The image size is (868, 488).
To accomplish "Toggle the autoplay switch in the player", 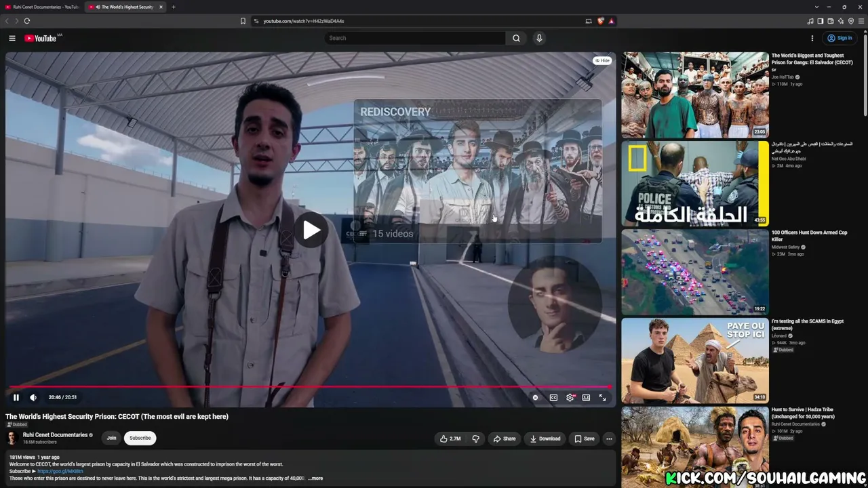I will pyautogui.click(x=535, y=398).
